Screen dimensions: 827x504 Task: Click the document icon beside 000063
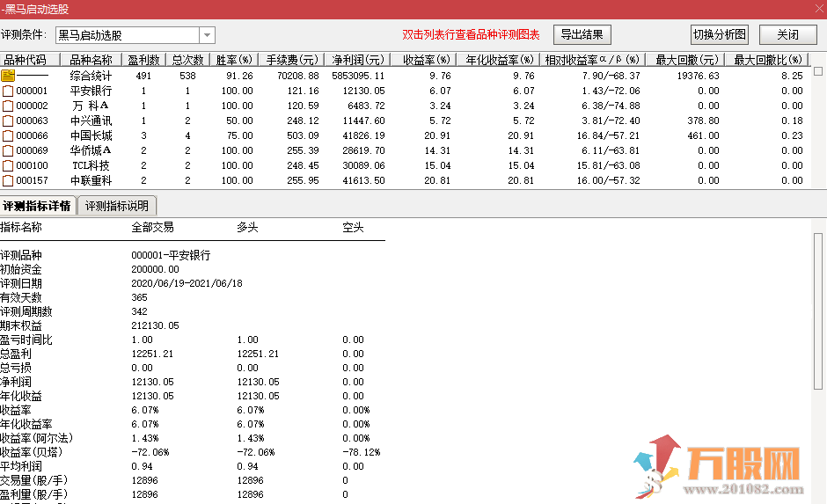[x=8, y=121]
